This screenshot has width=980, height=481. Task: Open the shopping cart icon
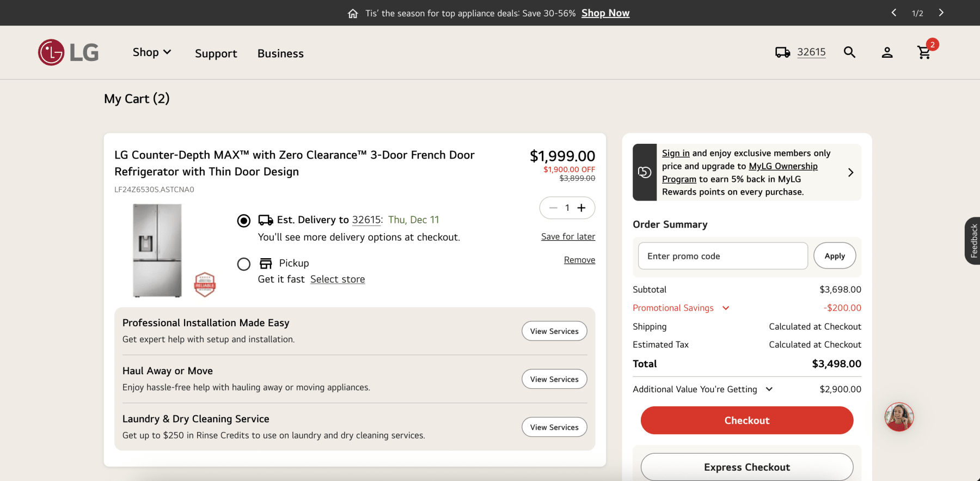click(924, 52)
